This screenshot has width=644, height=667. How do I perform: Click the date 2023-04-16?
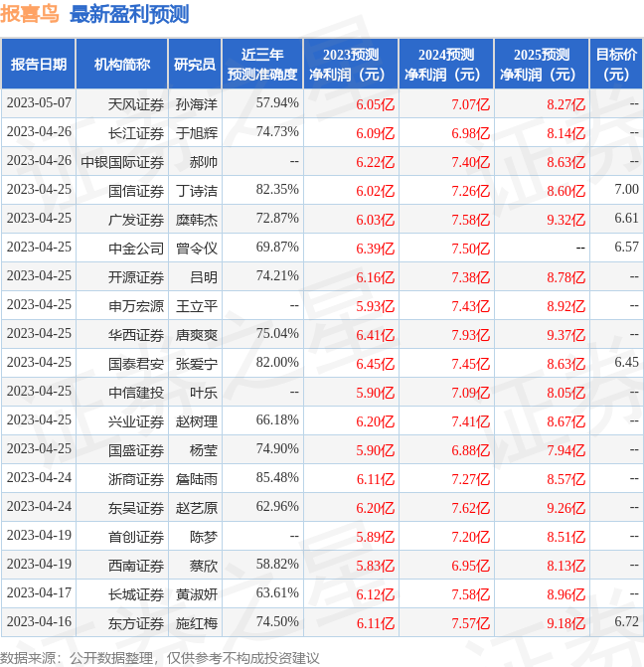pyautogui.click(x=39, y=622)
